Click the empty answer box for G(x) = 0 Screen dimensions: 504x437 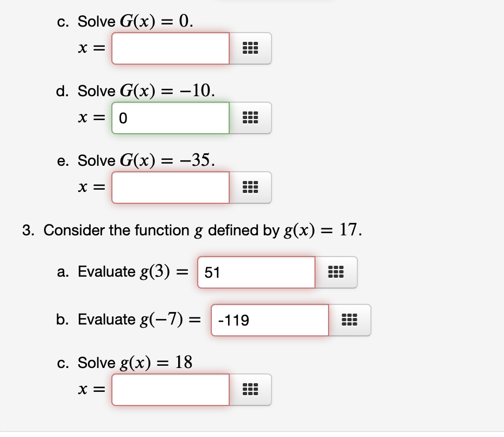(x=170, y=48)
